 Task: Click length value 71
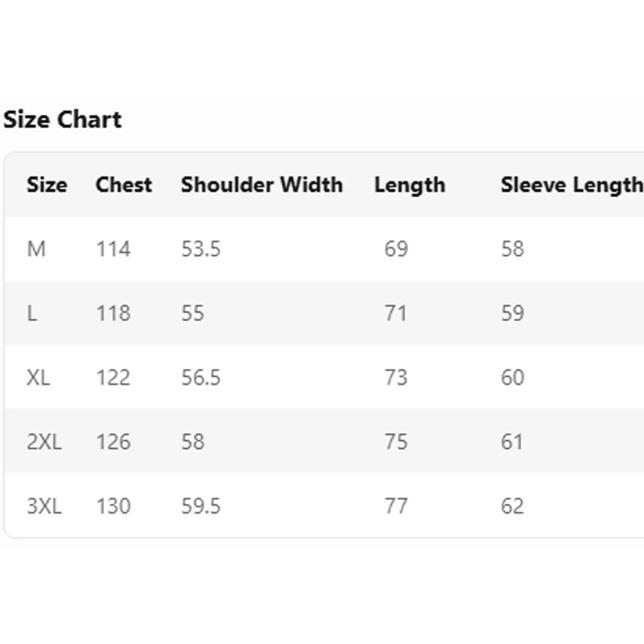[x=396, y=313]
